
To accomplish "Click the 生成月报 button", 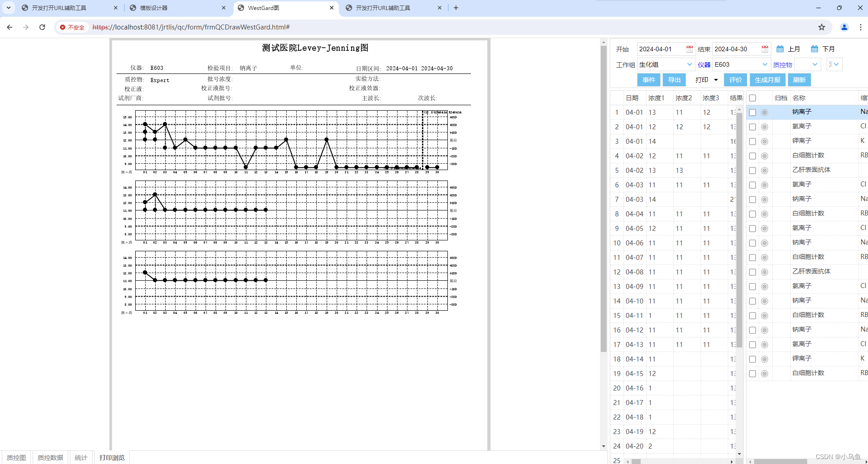I will point(767,80).
